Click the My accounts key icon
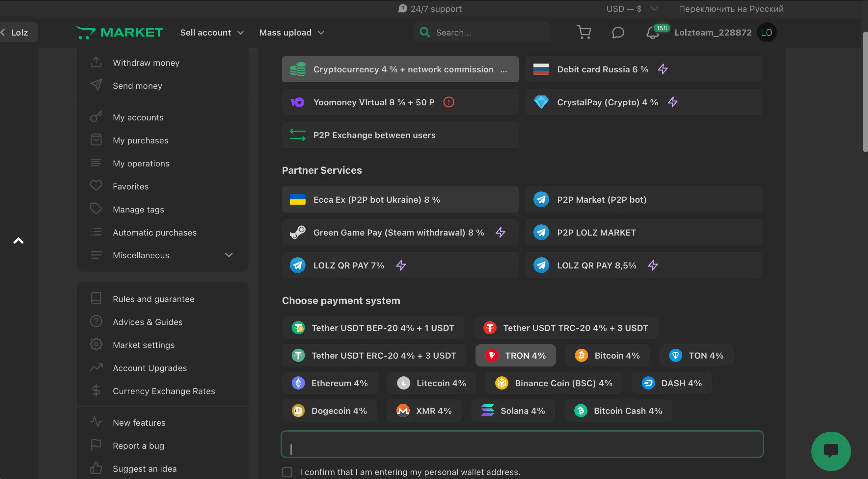 (96, 117)
